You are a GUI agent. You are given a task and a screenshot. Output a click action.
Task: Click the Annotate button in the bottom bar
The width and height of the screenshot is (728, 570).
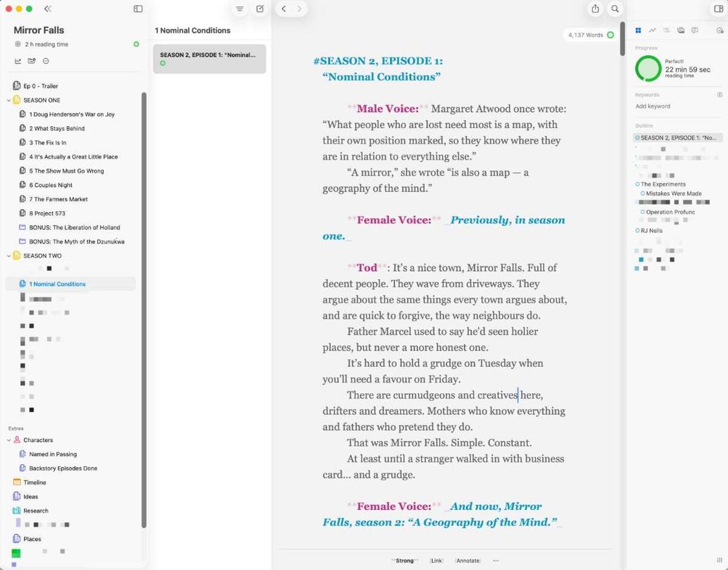[x=468, y=561]
